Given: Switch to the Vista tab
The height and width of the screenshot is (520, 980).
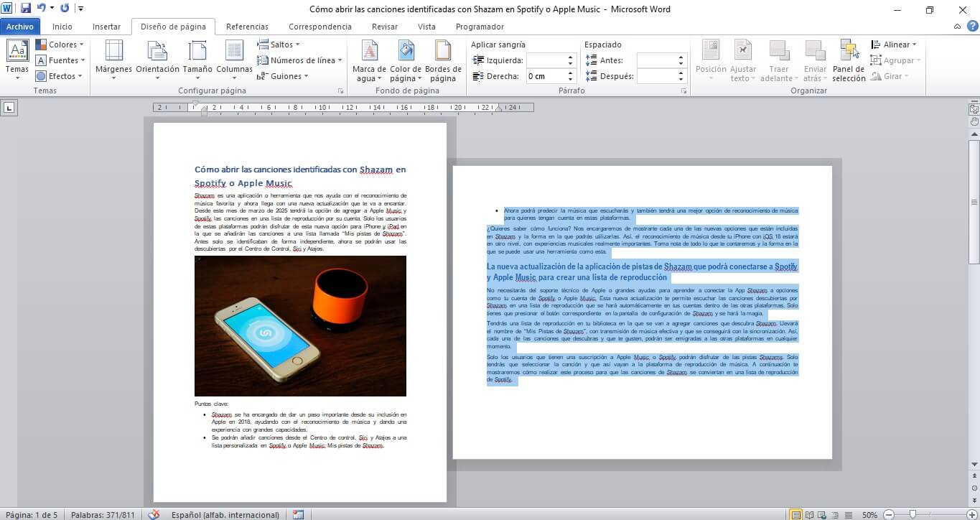Looking at the screenshot, I should pyautogui.click(x=426, y=27).
